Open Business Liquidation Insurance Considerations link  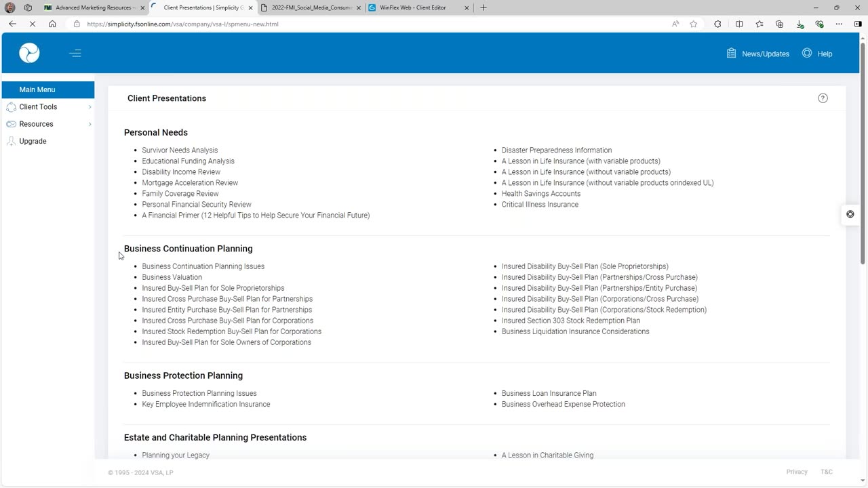click(575, 331)
